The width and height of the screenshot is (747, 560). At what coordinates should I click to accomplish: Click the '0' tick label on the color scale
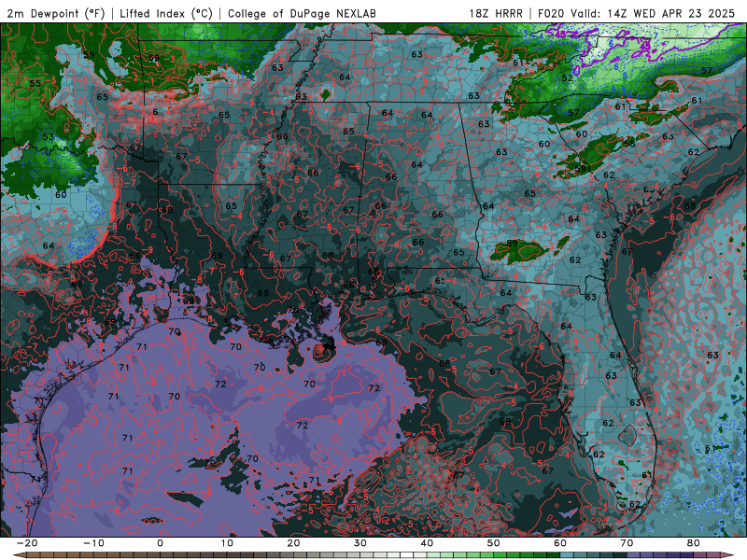pos(160,543)
